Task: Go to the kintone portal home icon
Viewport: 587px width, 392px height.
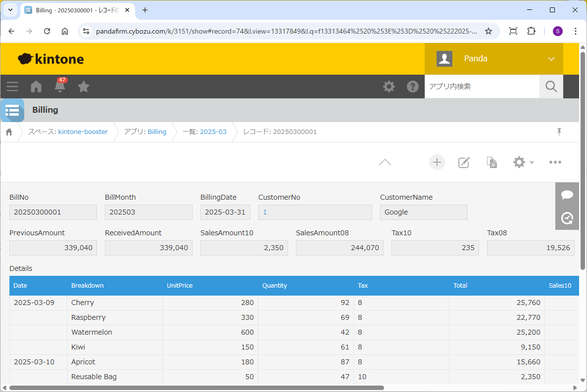Action: tap(36, 87)
